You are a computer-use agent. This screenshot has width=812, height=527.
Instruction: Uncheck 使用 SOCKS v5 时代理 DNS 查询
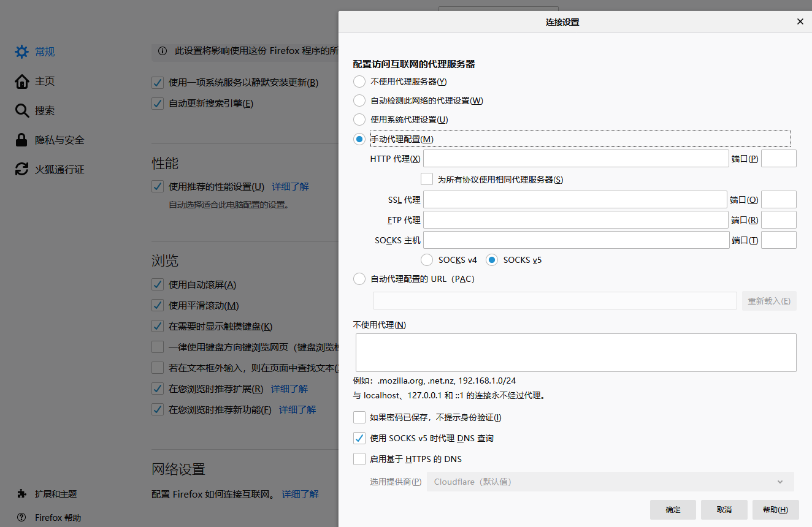(359, 438)
